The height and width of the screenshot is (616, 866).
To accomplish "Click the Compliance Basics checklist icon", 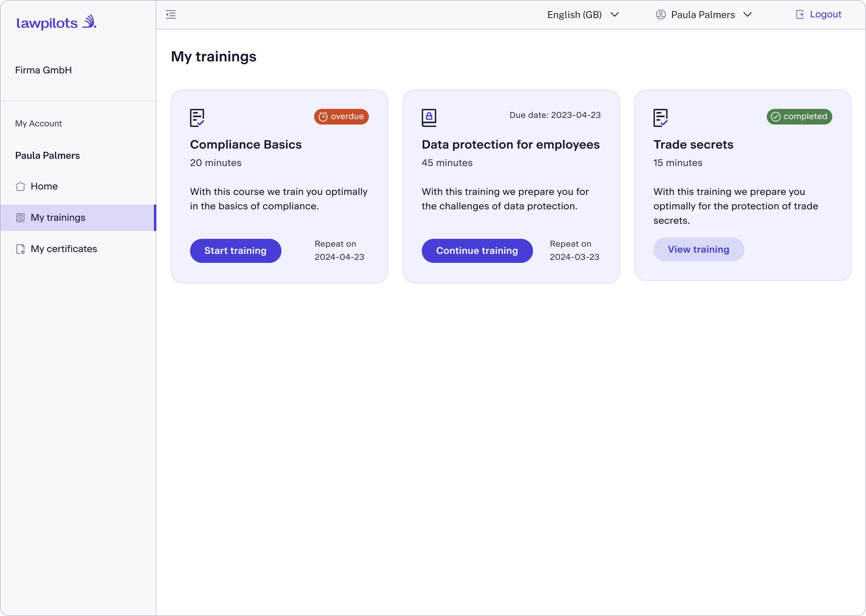I will pyautogui.click(x=197, y=118).
